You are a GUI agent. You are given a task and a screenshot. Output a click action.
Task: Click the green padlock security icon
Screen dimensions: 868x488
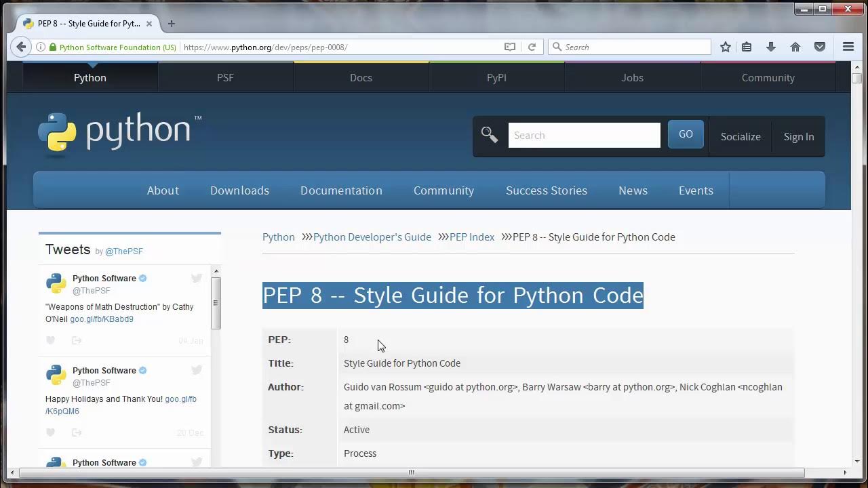(52, 47)
